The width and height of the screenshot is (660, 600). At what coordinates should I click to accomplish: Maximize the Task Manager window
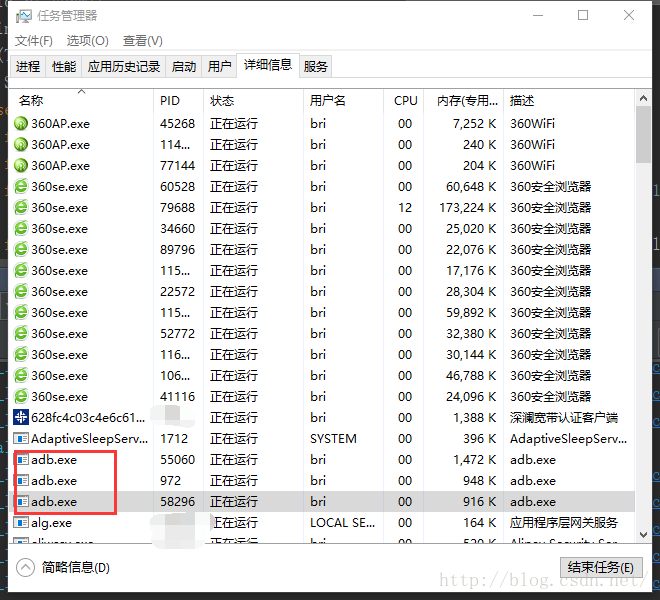(583, 16)
